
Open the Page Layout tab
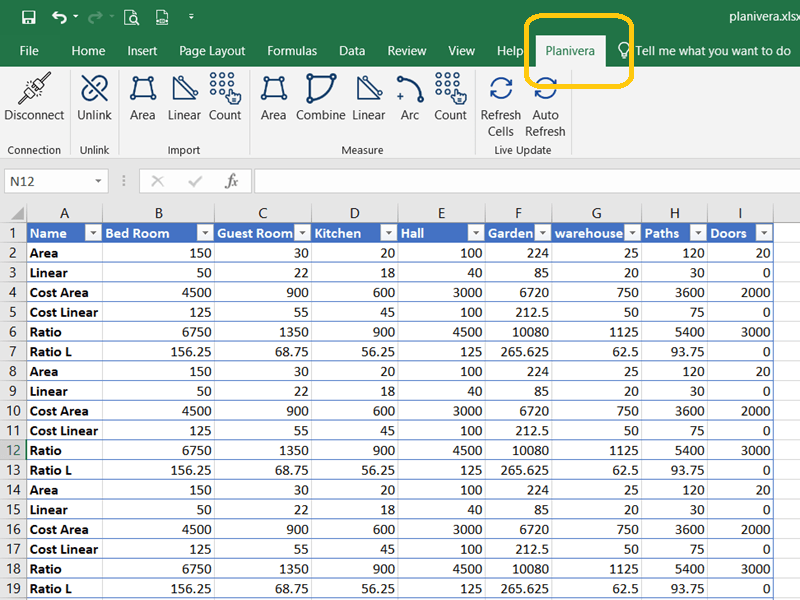(212, 51)
